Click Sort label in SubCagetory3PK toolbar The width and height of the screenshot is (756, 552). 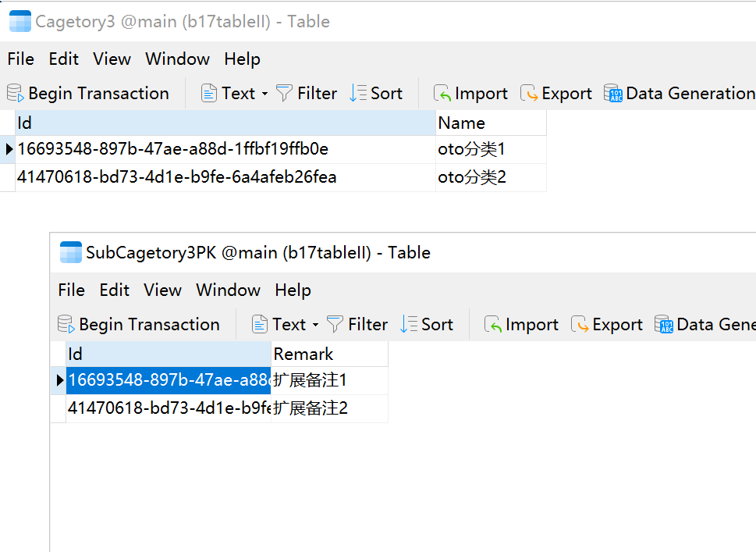pyautogui.click(x=437, y=324)
